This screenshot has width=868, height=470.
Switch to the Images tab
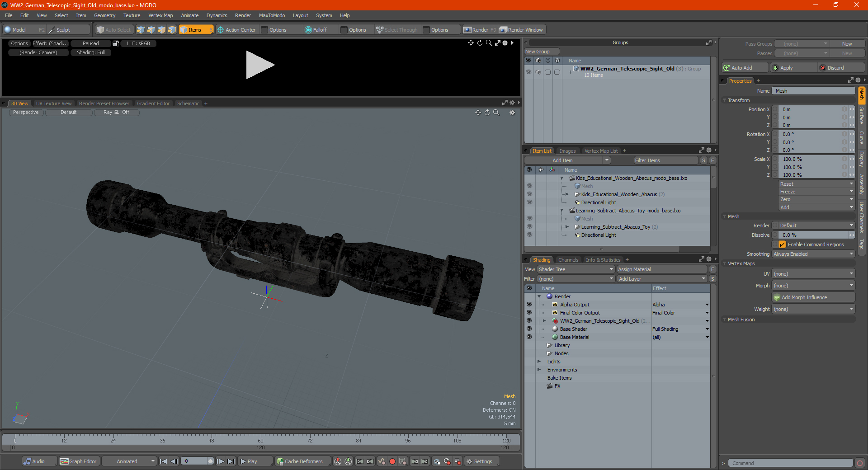click(567, 151)
